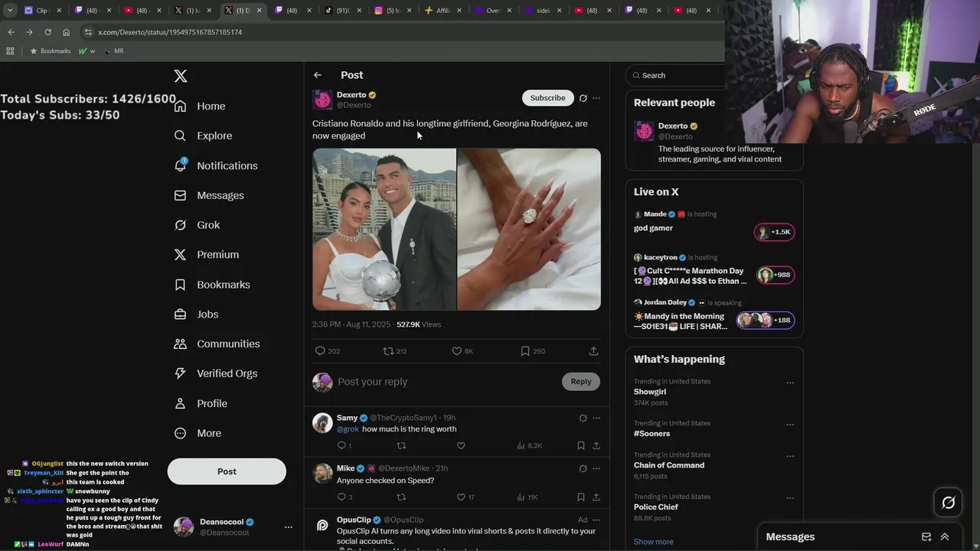This screenshot has height=551, width=980.
Task: Click the browser back arrow
Action: 11,32
